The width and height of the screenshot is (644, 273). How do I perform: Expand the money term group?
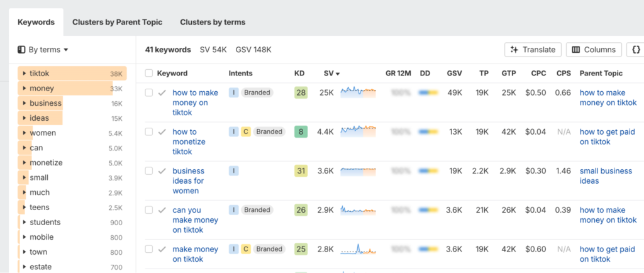(x=25, y=88)
